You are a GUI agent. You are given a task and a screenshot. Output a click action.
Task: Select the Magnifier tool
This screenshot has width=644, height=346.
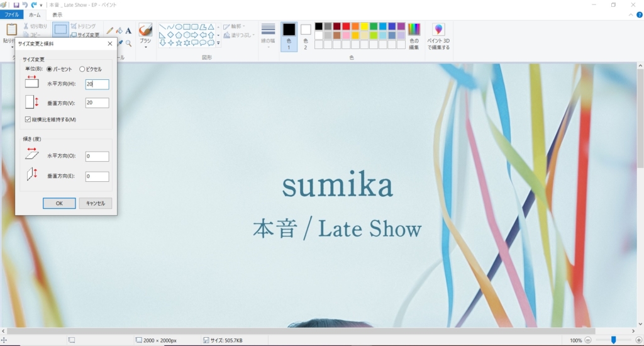pos(128,43)
